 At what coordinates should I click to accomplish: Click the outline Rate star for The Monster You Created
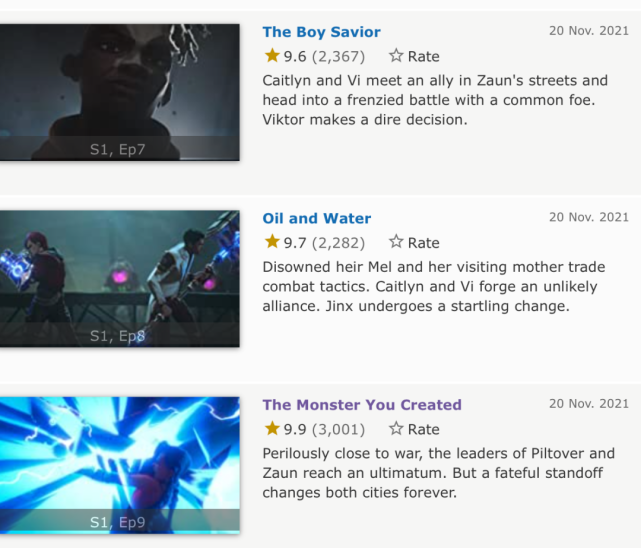click(x=396, y=429)
